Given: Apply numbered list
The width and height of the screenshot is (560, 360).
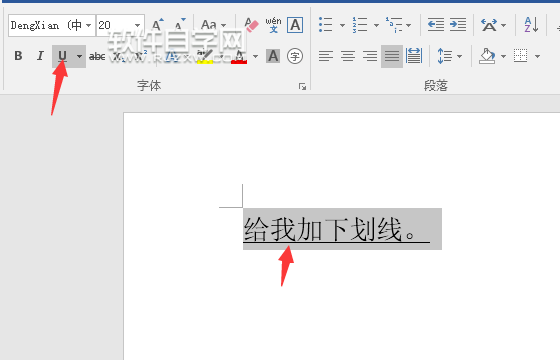Looking at the screenshot, I should [360, 25].
